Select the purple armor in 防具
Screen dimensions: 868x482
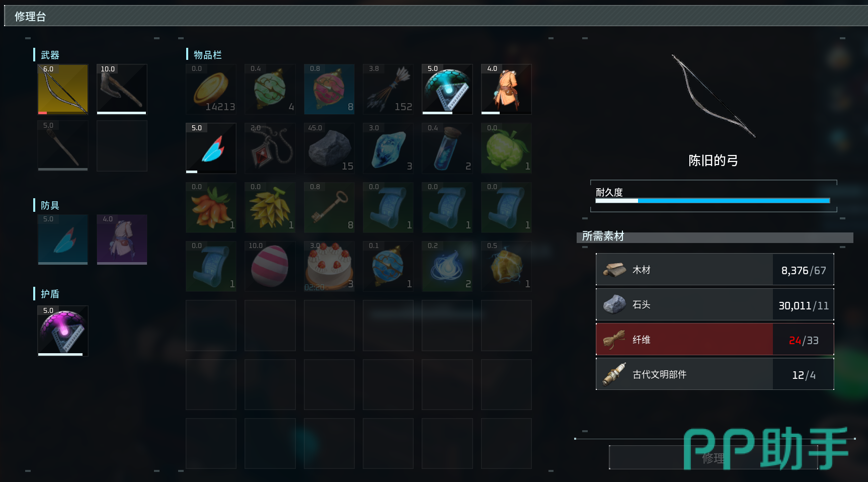click(x=122, y=239)
